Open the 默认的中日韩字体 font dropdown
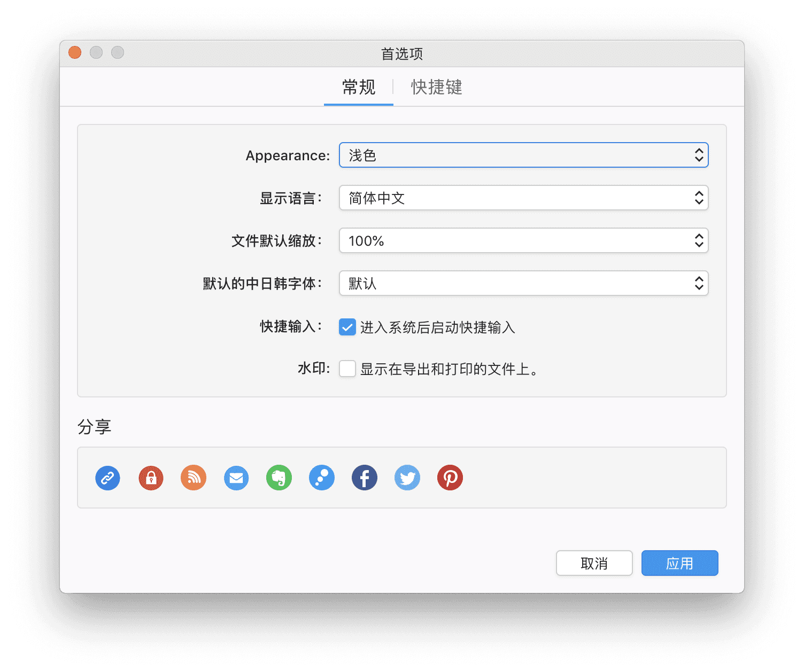Image resolution: width=804 pixels, height=672 pixels. pyautogui.click(x=523, y=283)
